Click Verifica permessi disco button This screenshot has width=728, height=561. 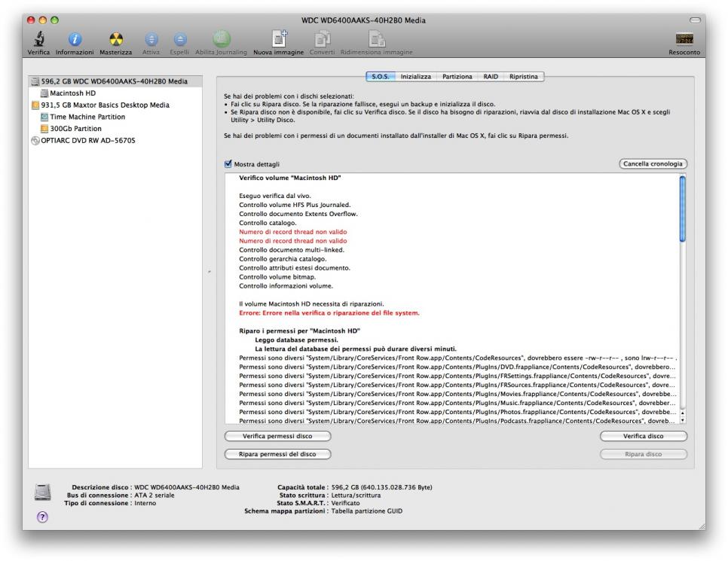pos(277,436)
